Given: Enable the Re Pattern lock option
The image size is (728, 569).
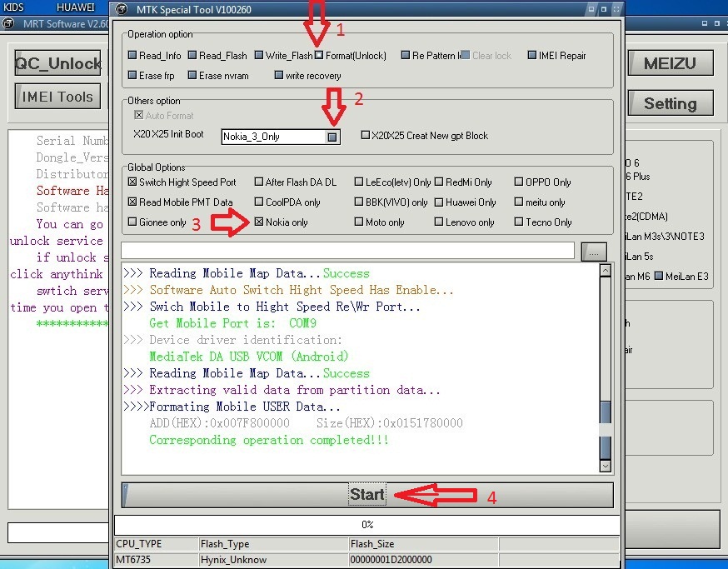Looking at the screenshot, I should (x=406, y=55).
